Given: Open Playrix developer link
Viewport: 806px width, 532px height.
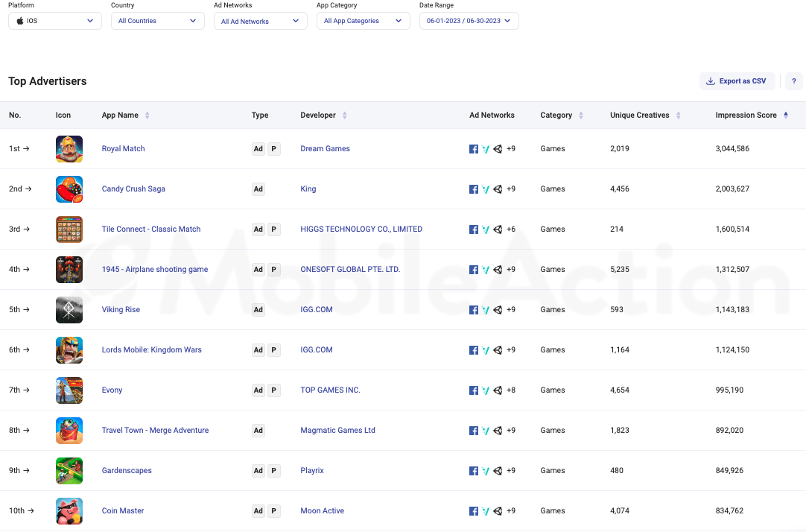Looking at the screenshot, I should coord(312,470).
